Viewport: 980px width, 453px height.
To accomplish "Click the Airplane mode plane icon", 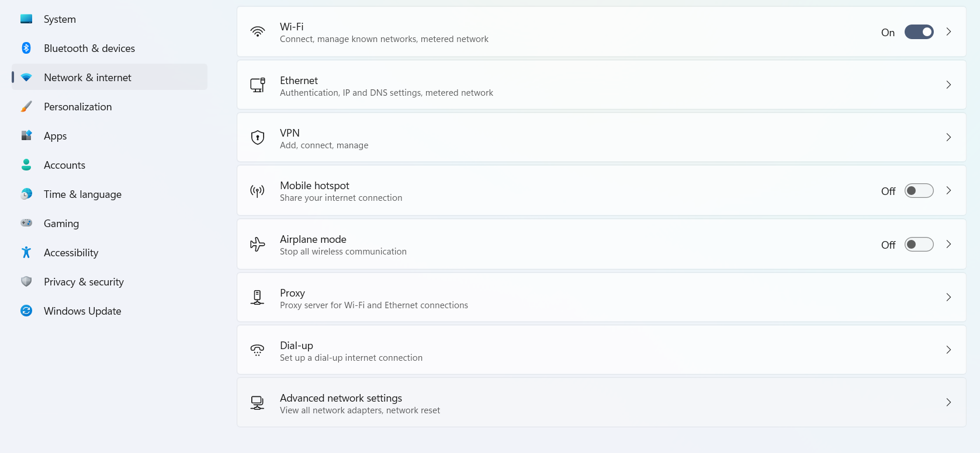I will coord(258,244).
